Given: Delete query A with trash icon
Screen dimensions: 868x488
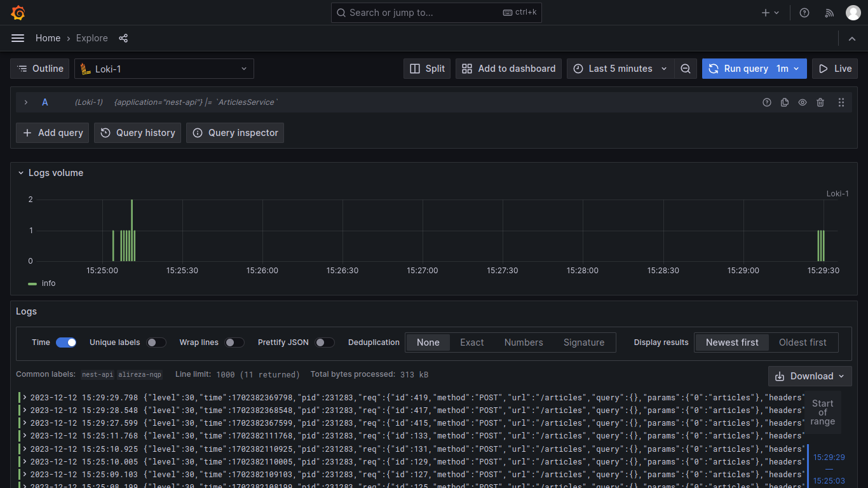Looking at the screenshot, I should 820,102.
